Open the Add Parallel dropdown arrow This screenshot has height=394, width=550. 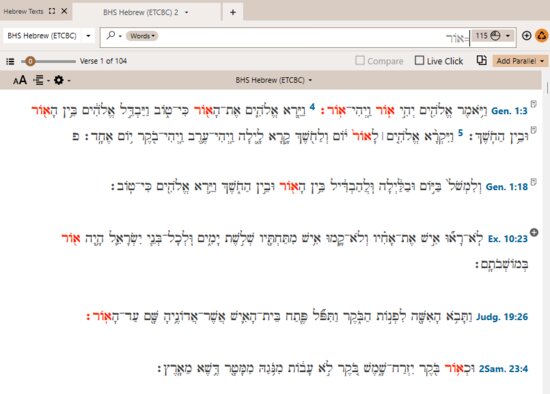click(x=542, y=61)
